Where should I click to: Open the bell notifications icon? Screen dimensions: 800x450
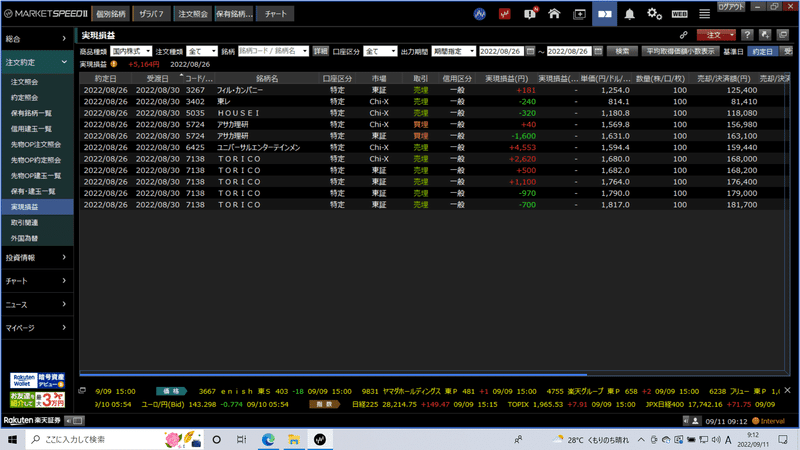630,14
